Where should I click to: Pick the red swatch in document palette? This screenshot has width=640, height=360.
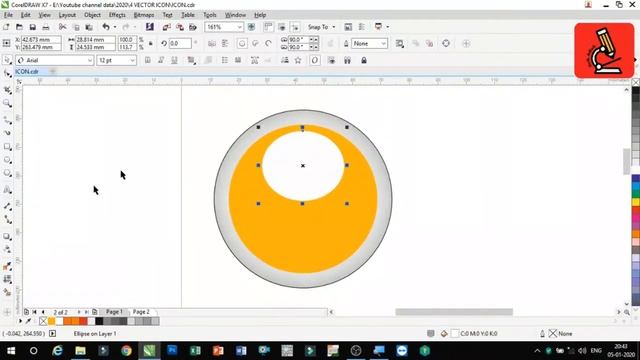point(83,321)
